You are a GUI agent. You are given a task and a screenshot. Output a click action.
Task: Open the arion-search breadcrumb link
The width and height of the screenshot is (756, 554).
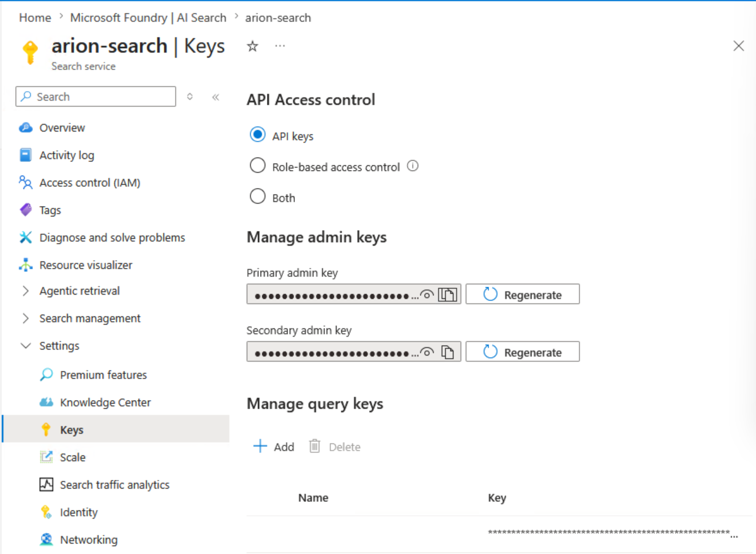(278, 18)
